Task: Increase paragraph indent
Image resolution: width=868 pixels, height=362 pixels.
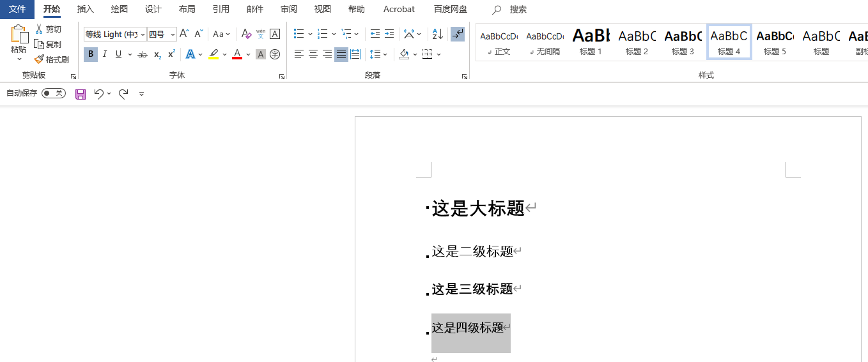Action: coord(389,34)
